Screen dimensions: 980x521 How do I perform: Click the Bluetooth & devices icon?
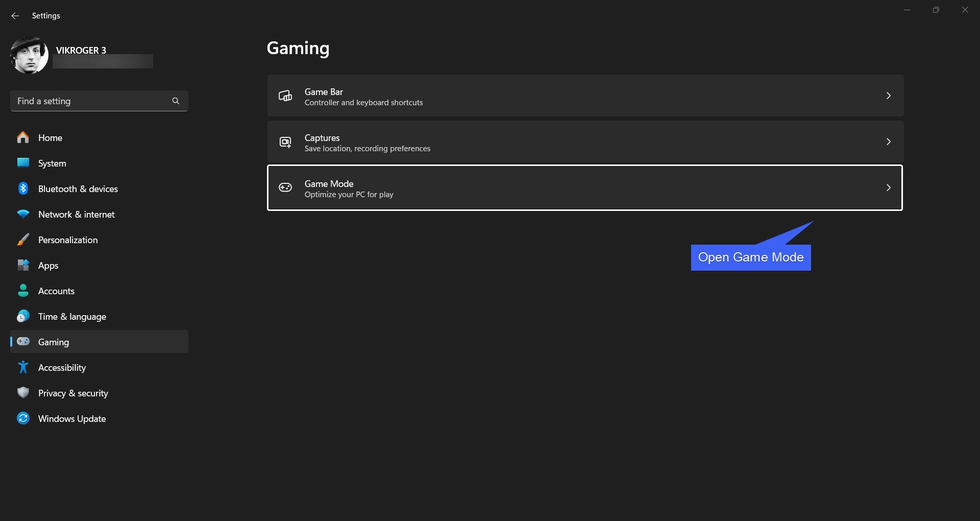coord(23,188)
